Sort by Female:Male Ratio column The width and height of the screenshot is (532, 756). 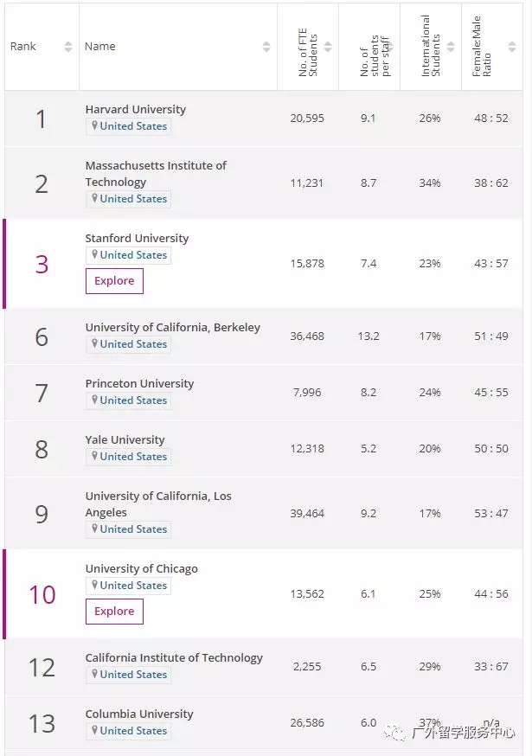[512, 47]
